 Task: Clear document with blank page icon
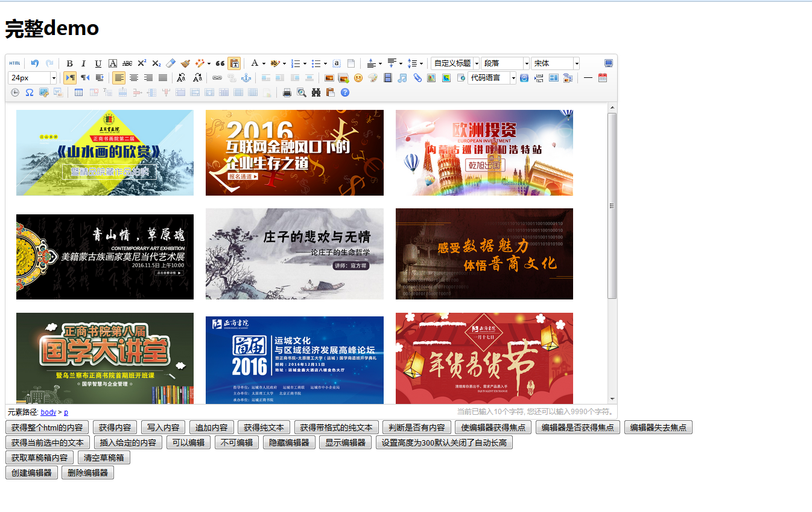pos(351,63)
